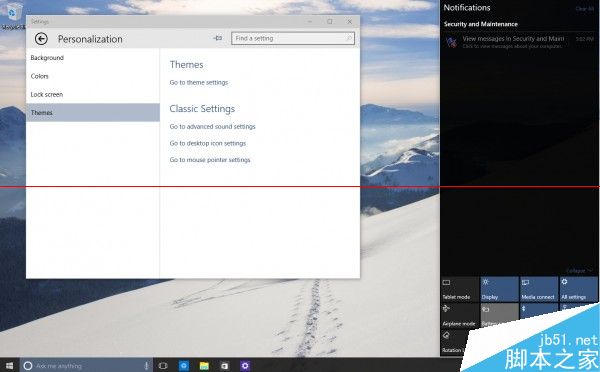Toggle Rotation lock quick action
The image size is (600, 372).
tap(453, 343)
